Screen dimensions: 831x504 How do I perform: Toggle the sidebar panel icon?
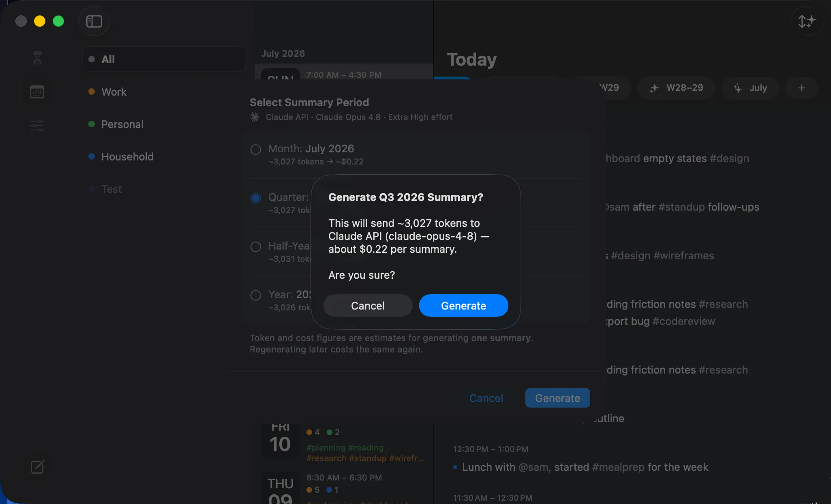point(94,21)
